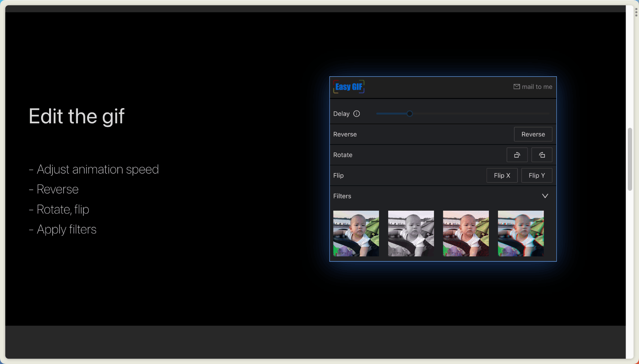Click the envelope mail icon

[516, 87]
